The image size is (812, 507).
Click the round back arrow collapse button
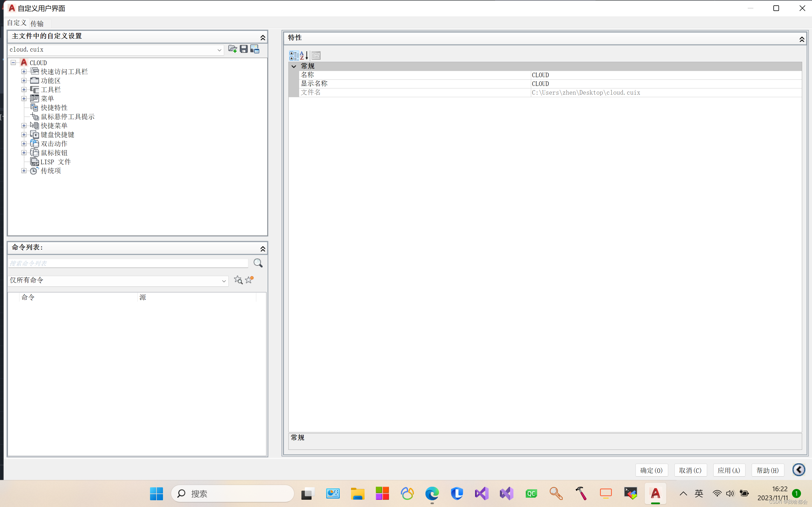[798, 470]
